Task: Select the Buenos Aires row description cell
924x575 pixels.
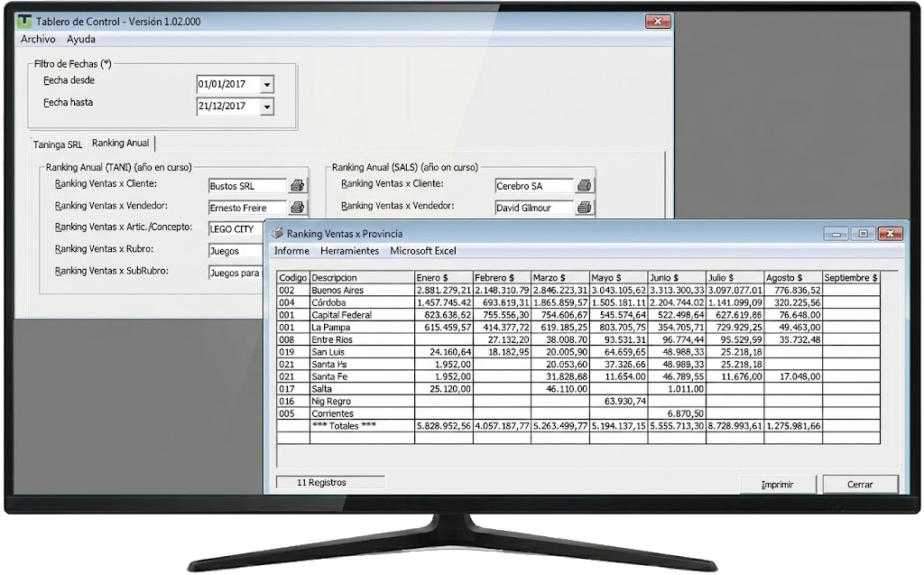Action: click(x=361, y=291)
